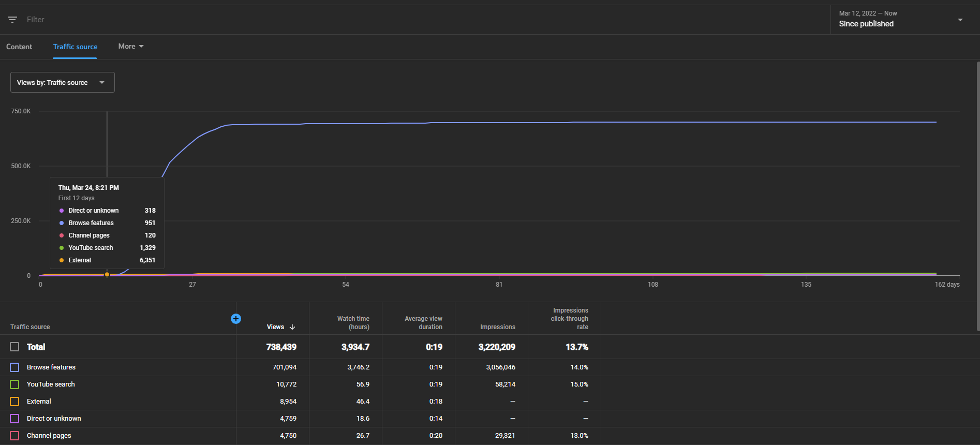Click the blue plus add-metric icon

[236, 319]
